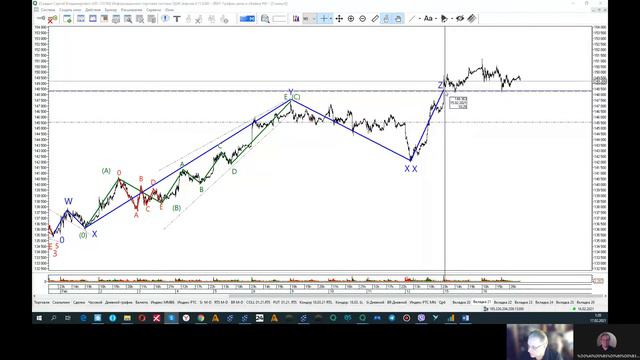Image resolution: width=640 pixels, height=360 pixels.
Task: Click the zoom in plus circle icon
Action: pos(351,19)
